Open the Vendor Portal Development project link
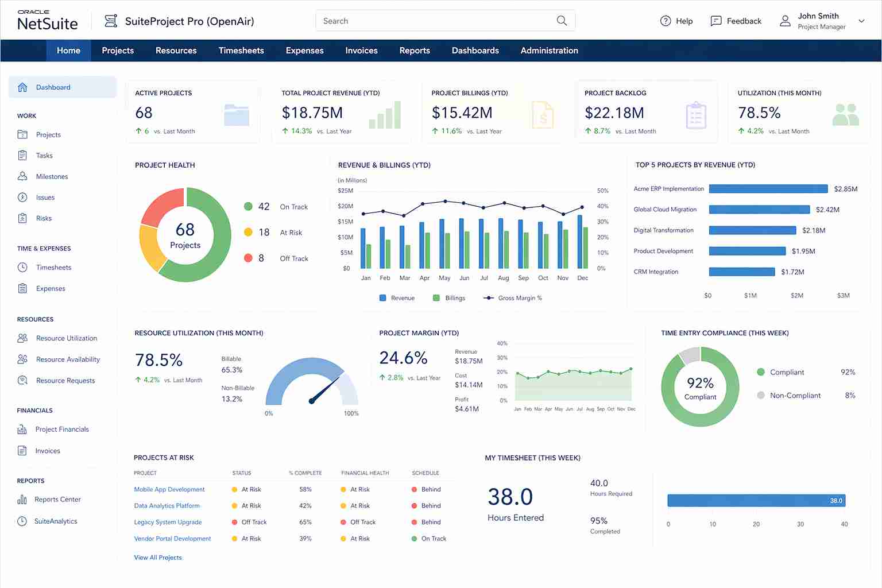Viewport: 882px width, 588px height. tap(172, 539)
